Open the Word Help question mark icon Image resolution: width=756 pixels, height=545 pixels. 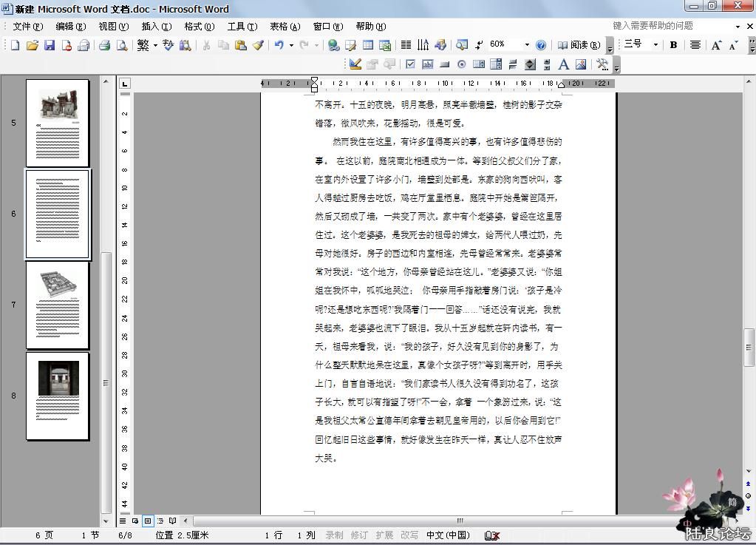pos(541,45)
